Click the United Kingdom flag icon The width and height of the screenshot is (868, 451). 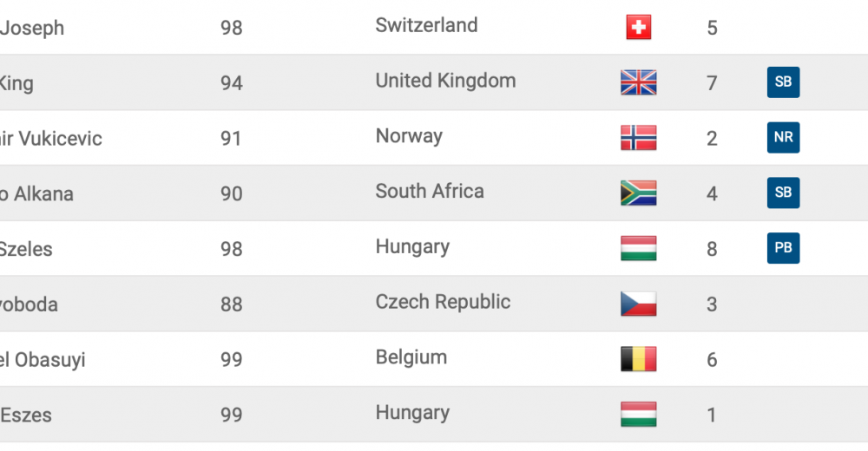(x=638, y=82)
